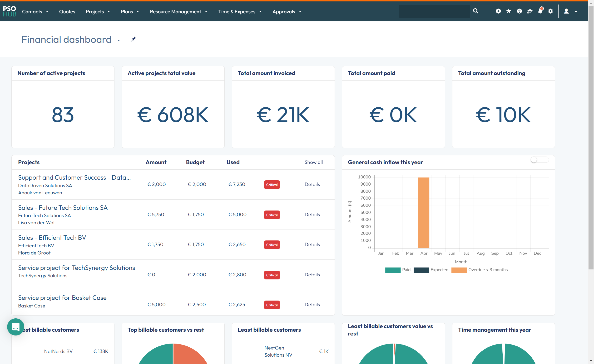
Task: Open favorites star icon
Action: click(509, 11)
